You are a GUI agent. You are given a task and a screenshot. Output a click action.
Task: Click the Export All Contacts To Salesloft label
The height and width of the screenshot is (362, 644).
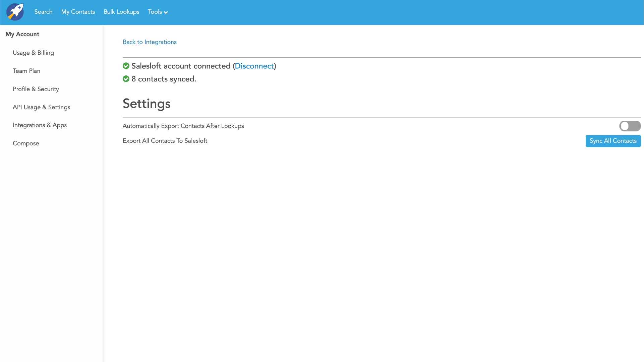point(165,141)
